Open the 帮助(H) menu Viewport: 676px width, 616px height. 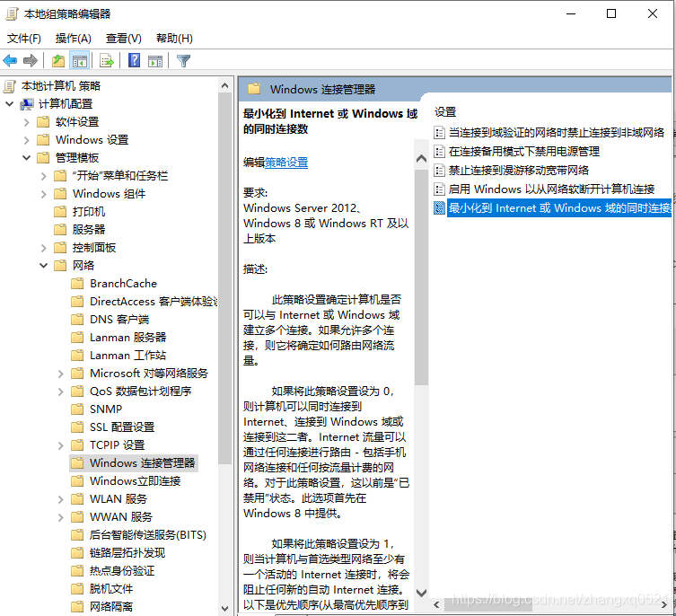[174, 39]
